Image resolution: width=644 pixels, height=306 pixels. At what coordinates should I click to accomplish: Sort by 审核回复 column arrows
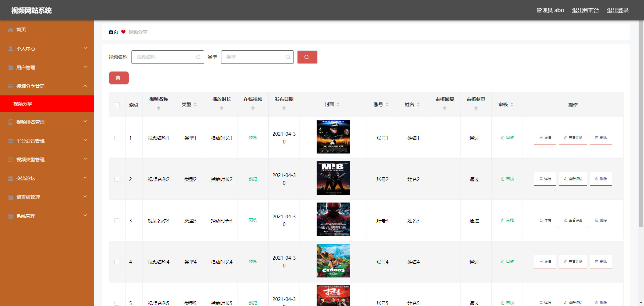[x=445, y=108]
